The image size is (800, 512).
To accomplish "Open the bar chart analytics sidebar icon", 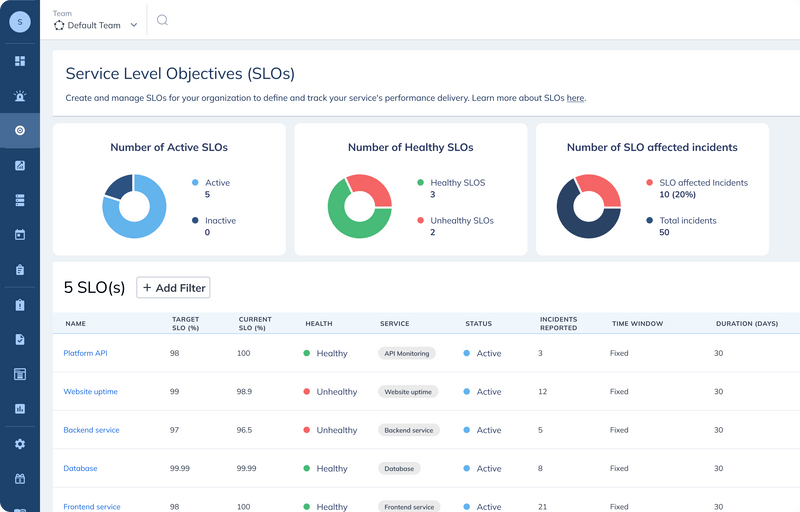I will (x=20, y=408).
